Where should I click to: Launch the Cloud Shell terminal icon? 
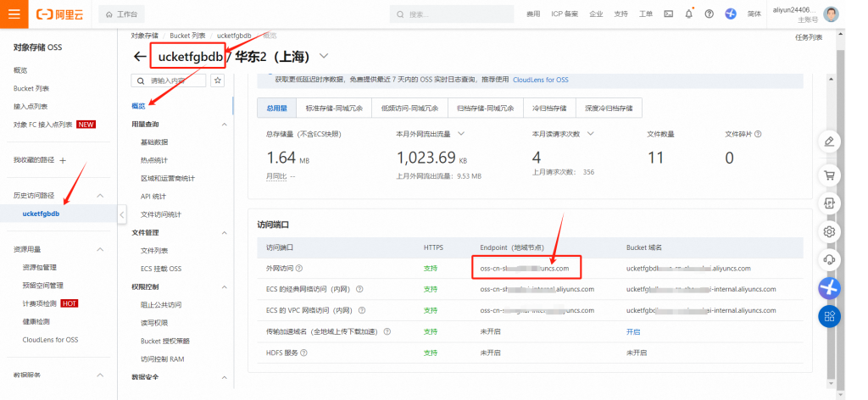(x=669, y=14)
